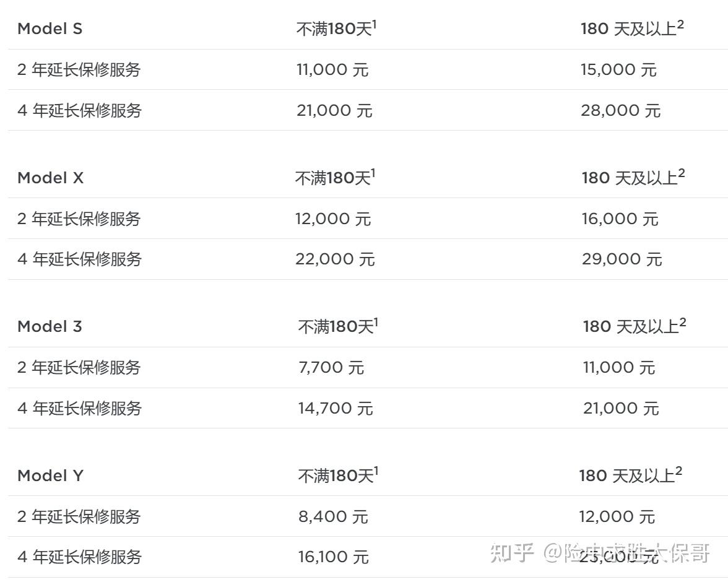Select the Model Y section heading
This screenshot has width=728, height=582.
tap(50, 476)
